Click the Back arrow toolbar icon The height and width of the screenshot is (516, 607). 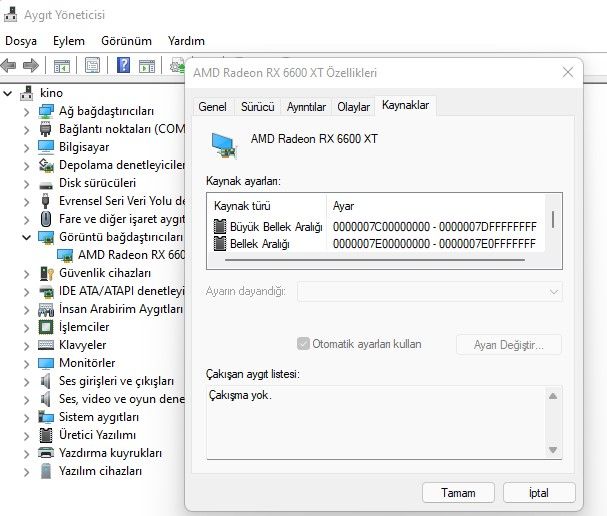9,65
